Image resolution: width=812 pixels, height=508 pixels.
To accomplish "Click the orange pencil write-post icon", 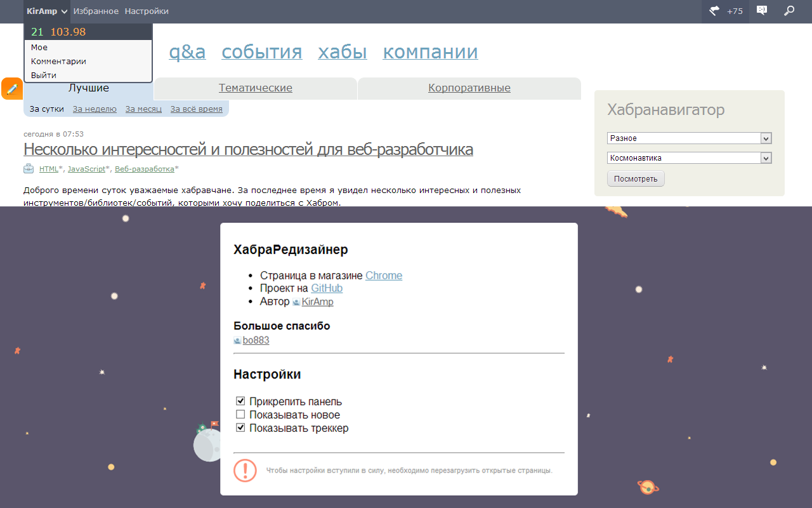I will click(12, 89).
